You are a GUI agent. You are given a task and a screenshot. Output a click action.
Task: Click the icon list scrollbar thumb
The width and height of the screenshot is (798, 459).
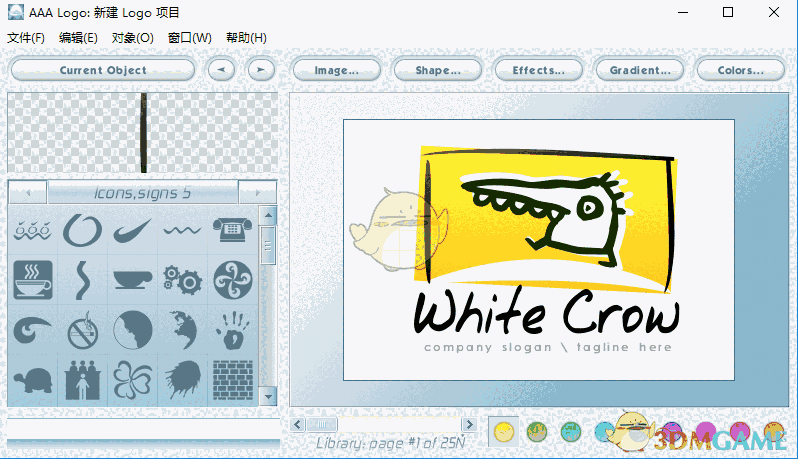pyautogui.click(x=268, y=245)
